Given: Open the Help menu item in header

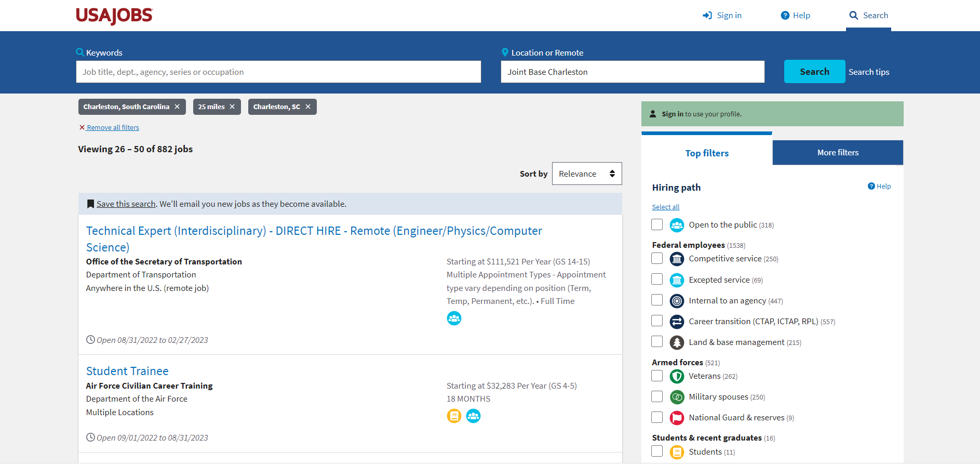Looking at the screenshot, I should point(796,16).
